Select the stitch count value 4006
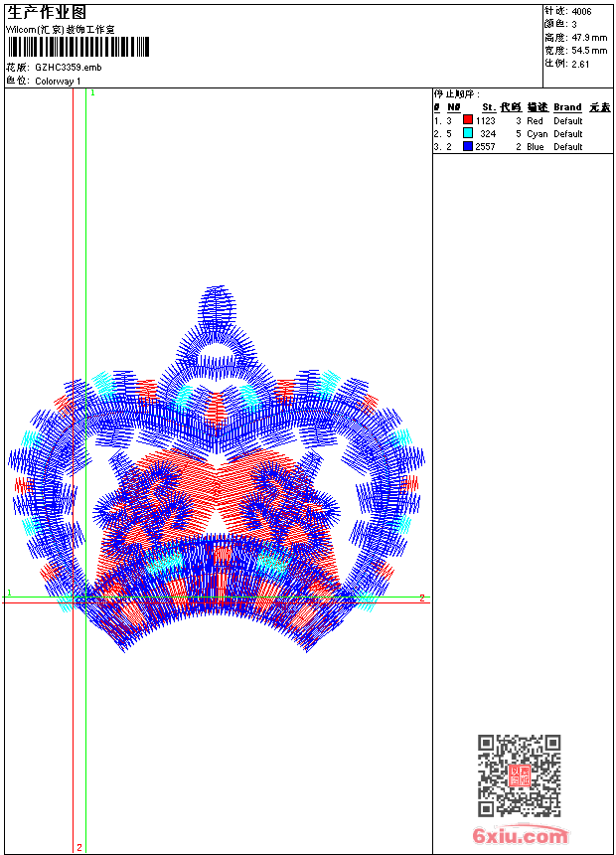 click(581, 12)
